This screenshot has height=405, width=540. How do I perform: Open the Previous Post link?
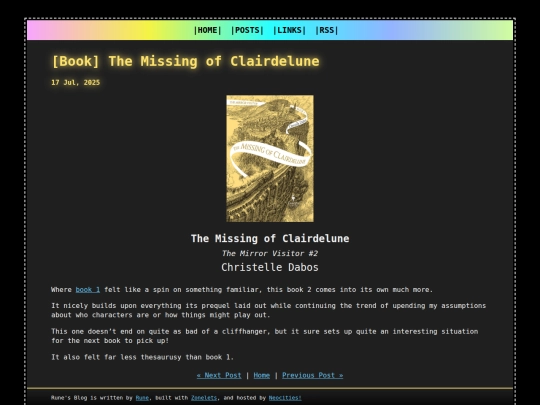(313, 375)
